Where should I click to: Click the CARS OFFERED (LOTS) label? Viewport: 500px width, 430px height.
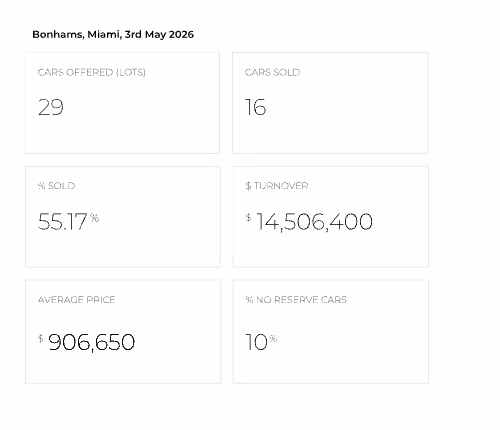pyautogui.click(x=92, y=72)
